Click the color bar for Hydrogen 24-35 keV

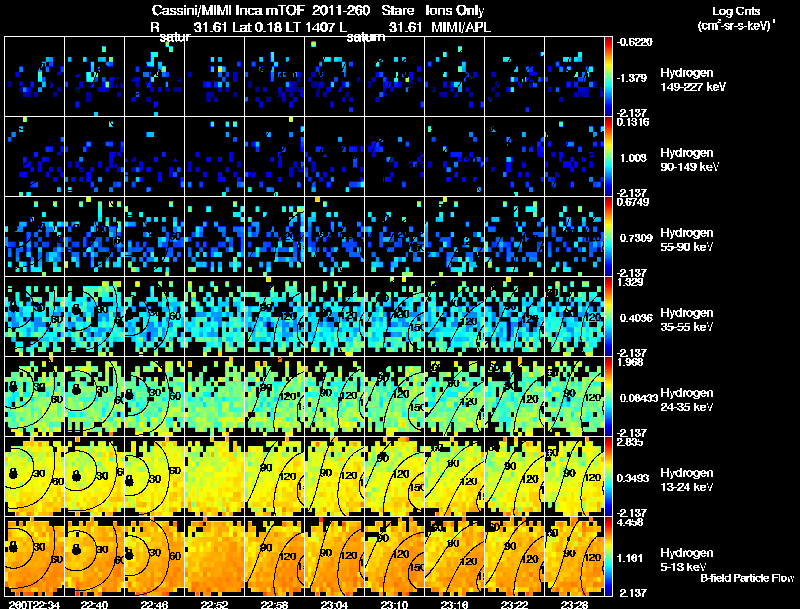(610, 396)
